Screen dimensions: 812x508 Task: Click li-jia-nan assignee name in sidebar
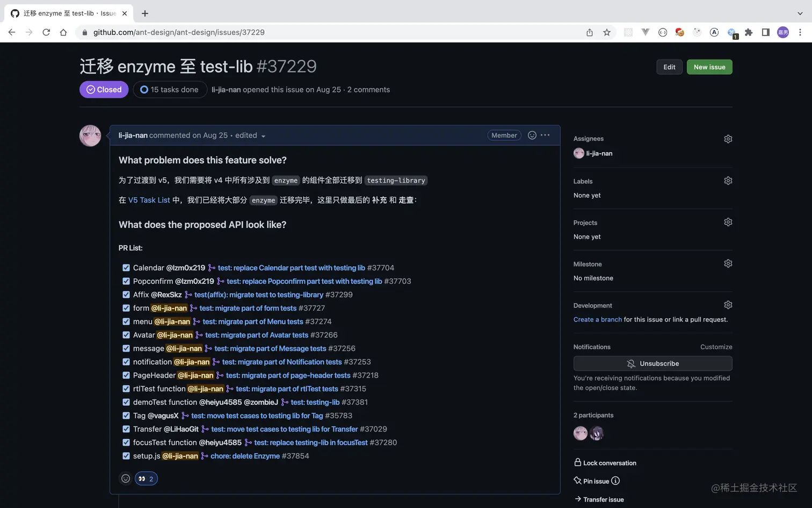[x=599, y=153]
